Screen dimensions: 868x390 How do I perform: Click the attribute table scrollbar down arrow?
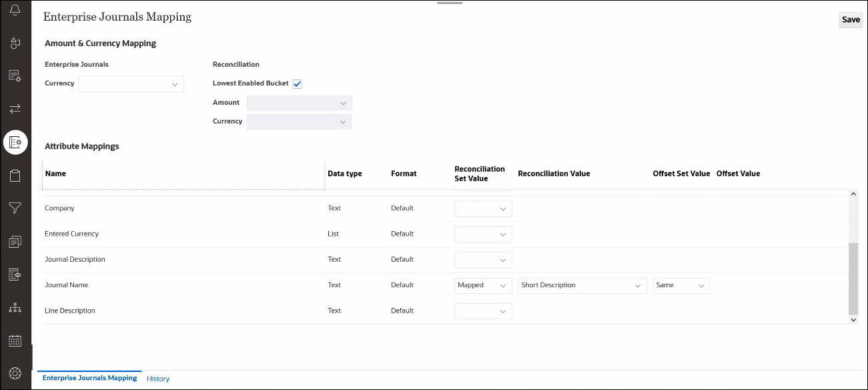coord(853,319)
